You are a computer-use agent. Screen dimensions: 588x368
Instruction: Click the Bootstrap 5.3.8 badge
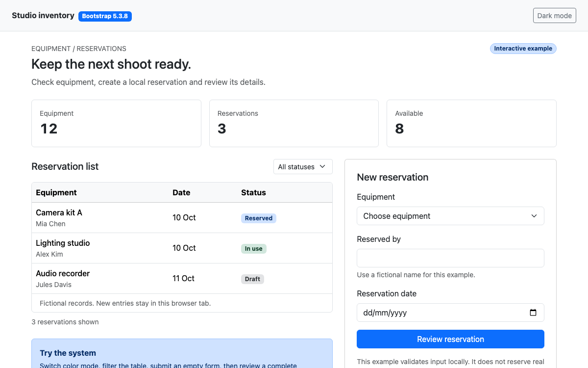tap(105, 16)
